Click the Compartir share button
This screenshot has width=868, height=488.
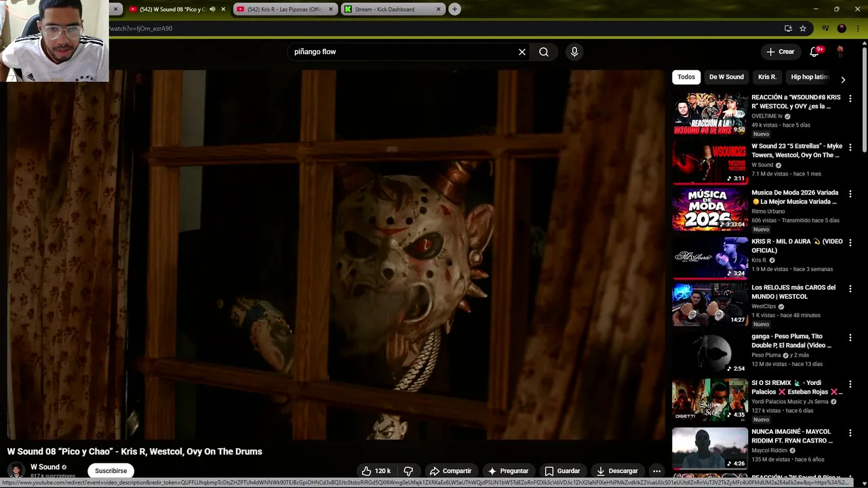(x=450, y=471)
